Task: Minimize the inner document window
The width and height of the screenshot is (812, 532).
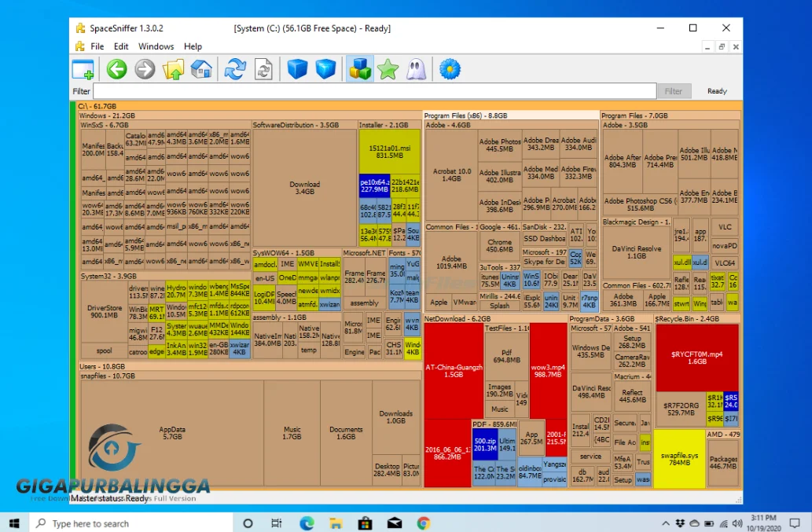Action: pos(707,47)
